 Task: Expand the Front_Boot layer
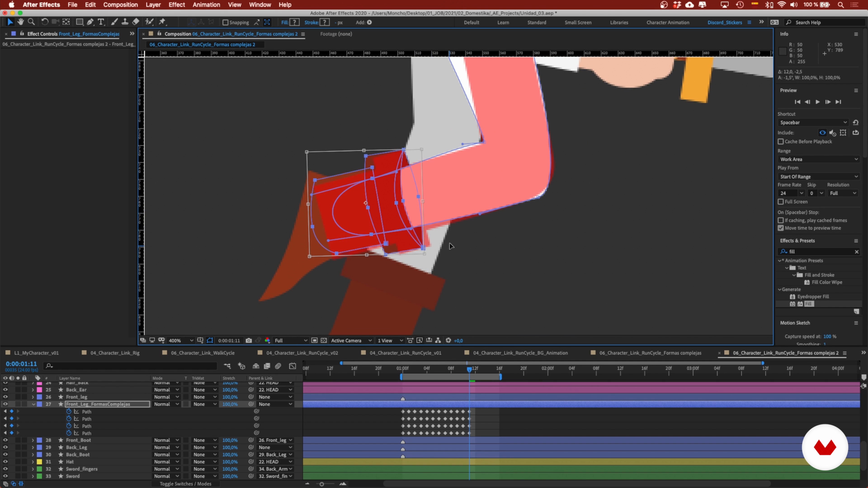33,440
